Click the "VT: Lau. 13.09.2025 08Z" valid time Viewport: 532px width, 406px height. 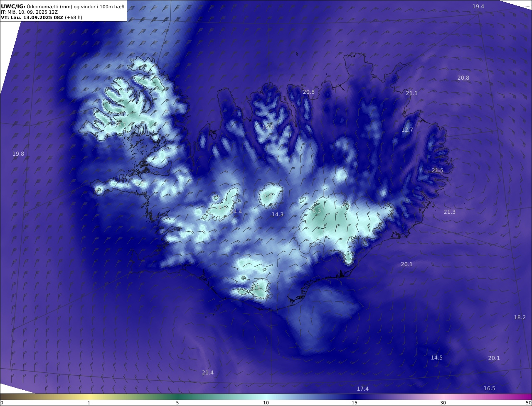(32, 17)
